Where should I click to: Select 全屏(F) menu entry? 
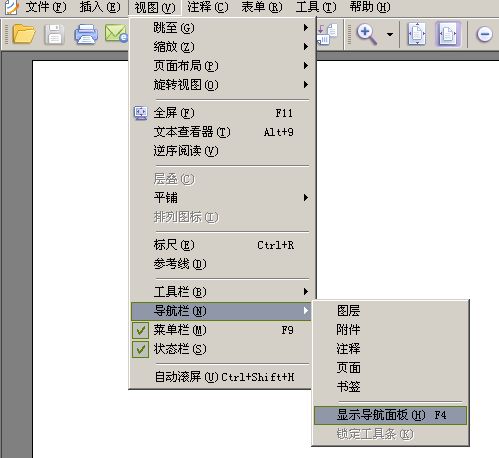[221, 113]
